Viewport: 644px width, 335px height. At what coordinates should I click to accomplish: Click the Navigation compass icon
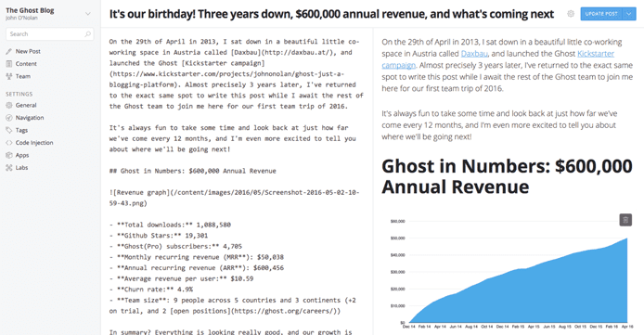click(x=9, y=118)
